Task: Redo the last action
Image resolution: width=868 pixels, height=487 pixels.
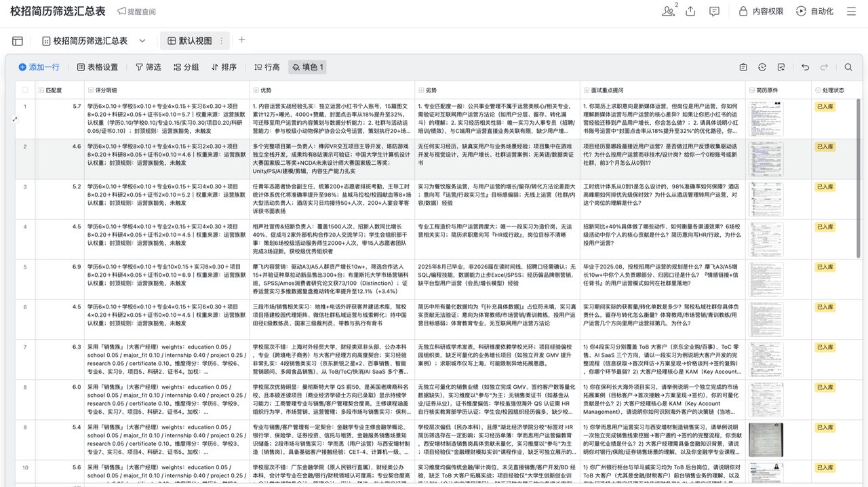Action: (x=824, y=67)
